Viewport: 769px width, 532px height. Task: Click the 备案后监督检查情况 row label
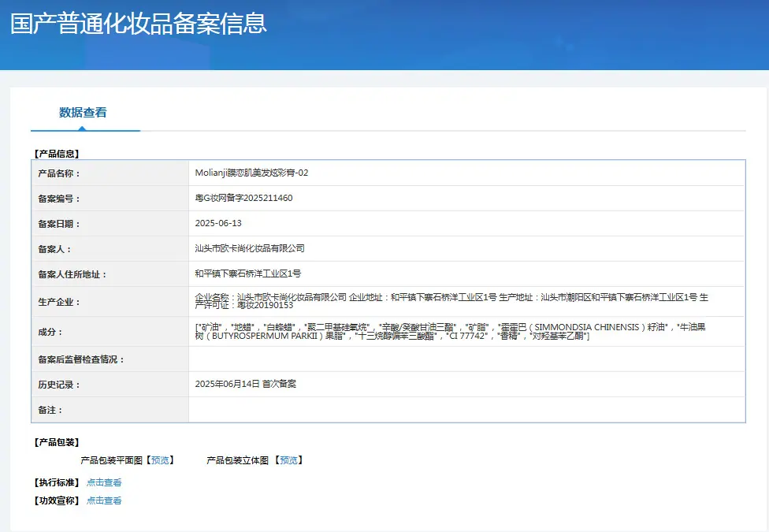(81, 359)
